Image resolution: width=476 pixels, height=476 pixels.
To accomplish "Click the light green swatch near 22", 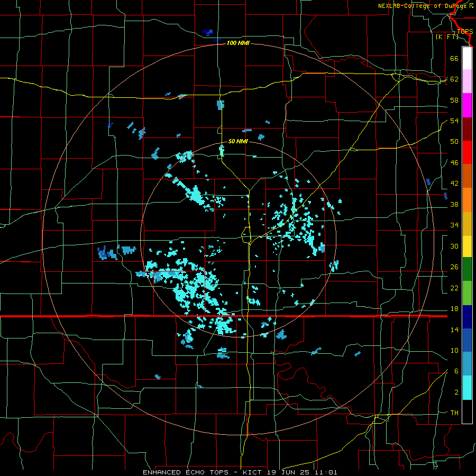I will point(467,292).
